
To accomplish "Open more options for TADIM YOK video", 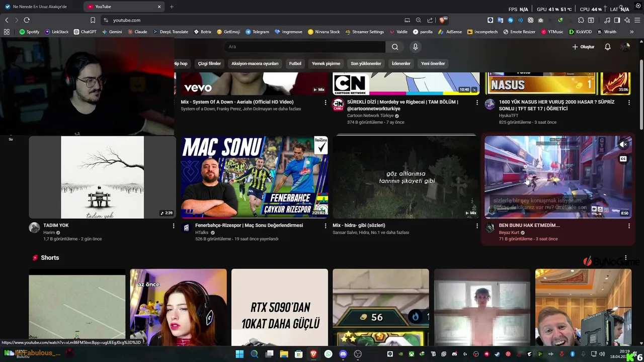I will pyautogui.click(x=174, y=226).
